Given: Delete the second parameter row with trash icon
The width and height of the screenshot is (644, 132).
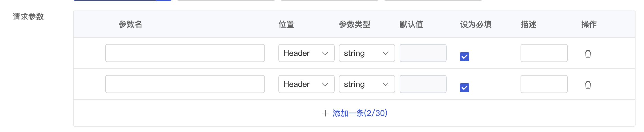Looking at the screenshot, I should point(588,85).
